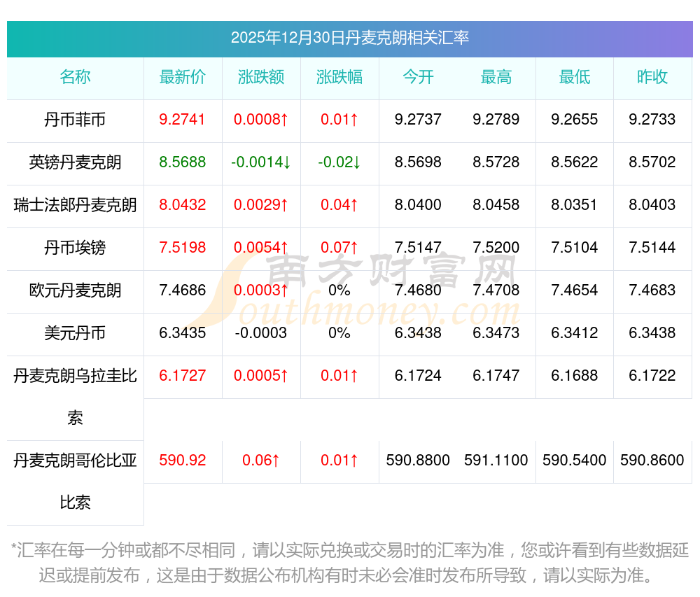Viewport: 700px width, 597px height.
Task: Click the 0% cell in 欧元丹麦克朗 row
Action: (x=339, y=290)
